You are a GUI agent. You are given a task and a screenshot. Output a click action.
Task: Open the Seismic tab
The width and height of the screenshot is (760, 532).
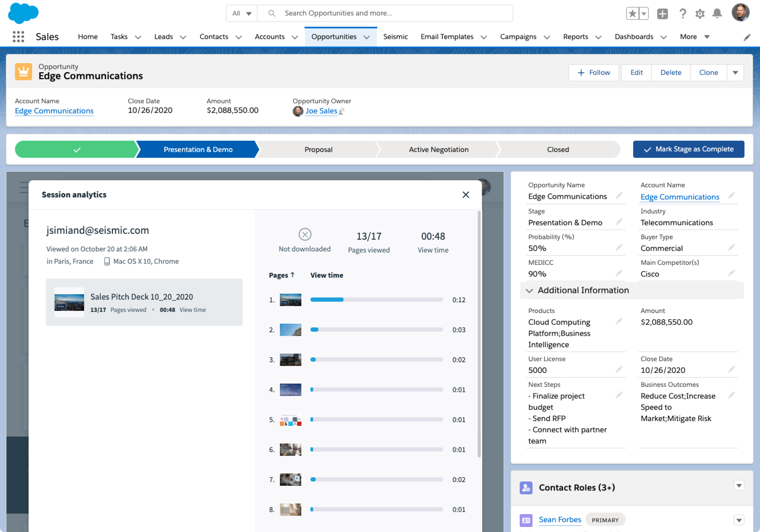tap(395, 37)
